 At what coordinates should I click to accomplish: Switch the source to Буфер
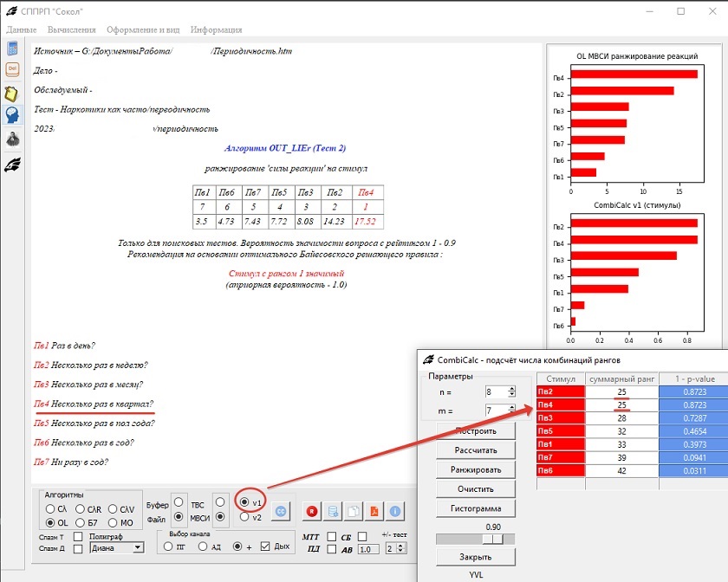click(179, 502)
